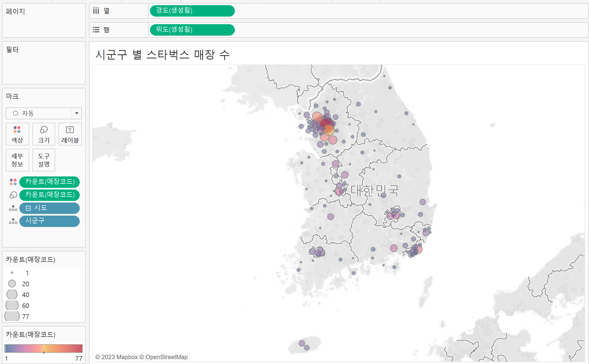Select the size-encoded 카운트(매장코드) pill

pos(50,195)
